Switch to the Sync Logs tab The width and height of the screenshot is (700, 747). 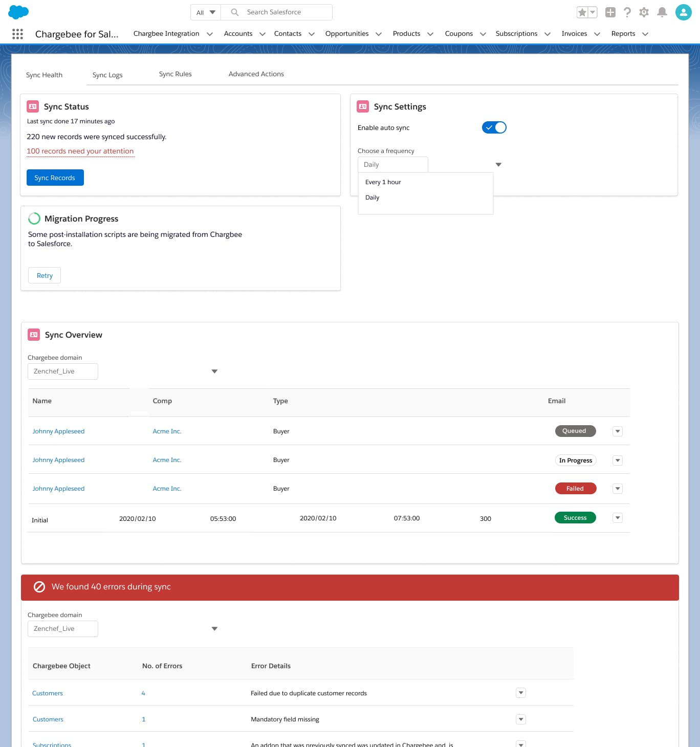point(107,75)
